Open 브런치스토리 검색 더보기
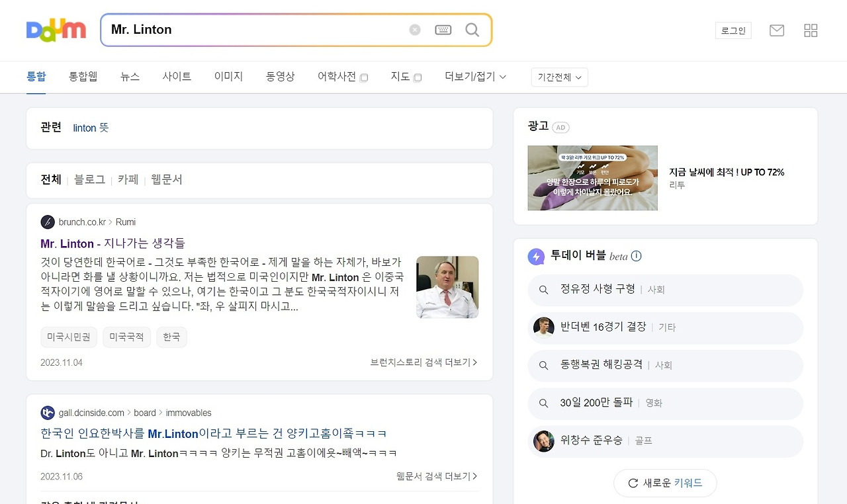Viewport: 847px width, 504px height. tap(424, 362)
